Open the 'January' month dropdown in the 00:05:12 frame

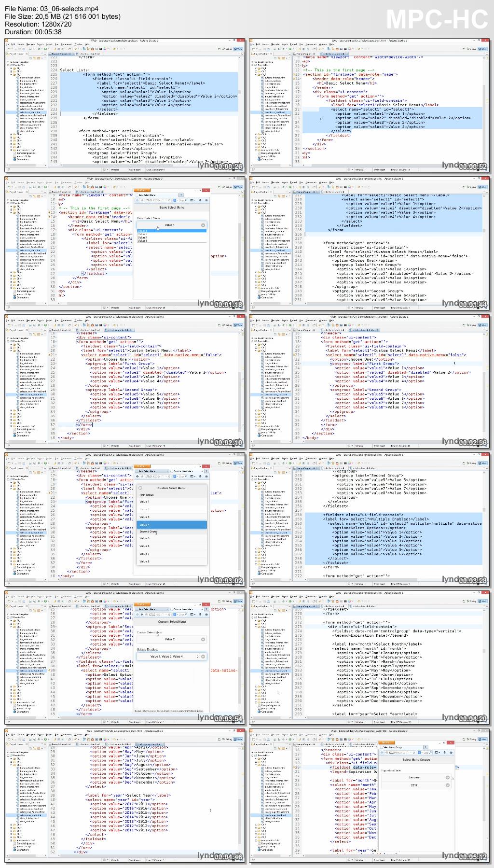(416, 777)
